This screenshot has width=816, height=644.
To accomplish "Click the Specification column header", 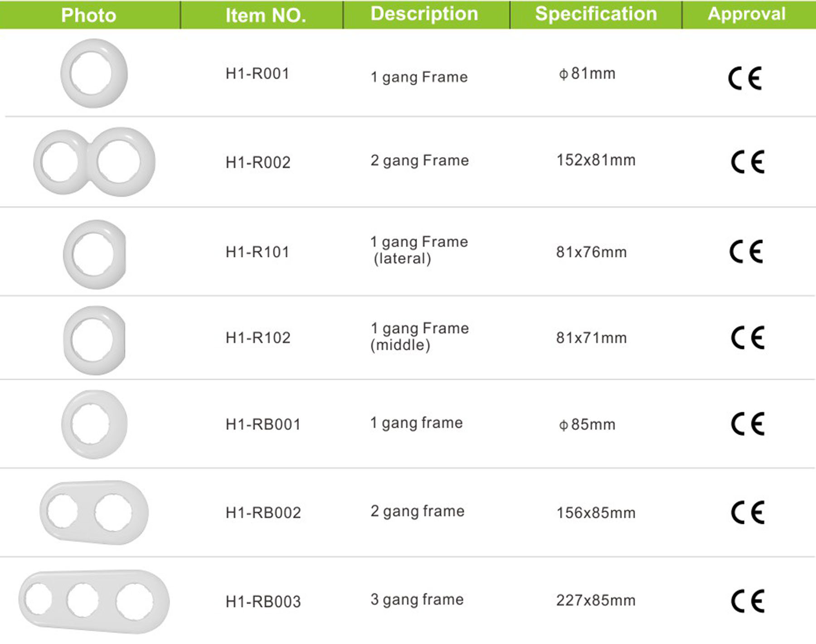I will (596, 15).
